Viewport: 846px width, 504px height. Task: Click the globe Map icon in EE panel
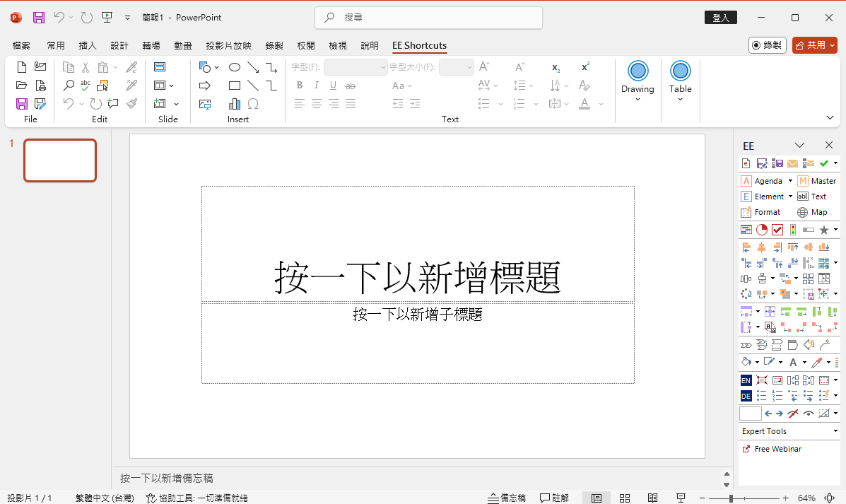(803, 212)
